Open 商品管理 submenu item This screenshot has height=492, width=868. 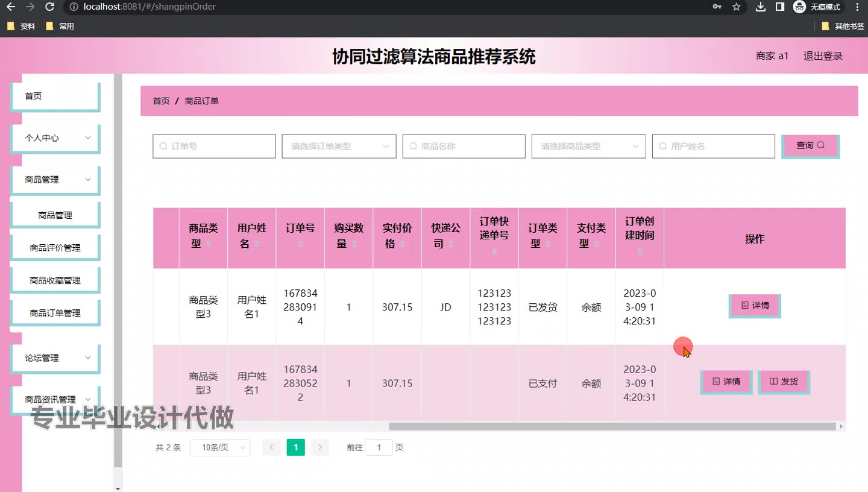[x=55, y=215]
